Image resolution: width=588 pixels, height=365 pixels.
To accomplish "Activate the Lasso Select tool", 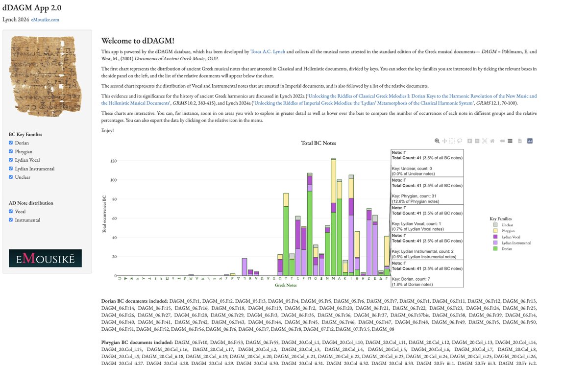I will (x=460, y=141).
